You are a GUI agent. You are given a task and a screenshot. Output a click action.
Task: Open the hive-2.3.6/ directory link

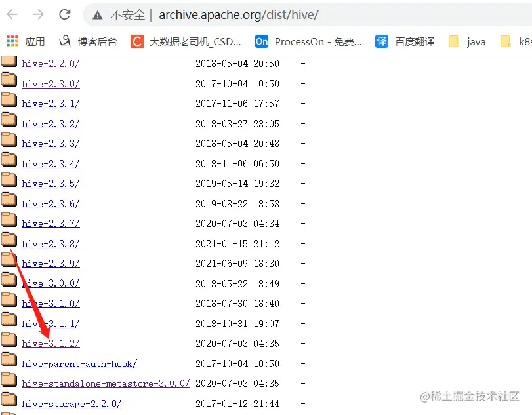click(51, 204)
